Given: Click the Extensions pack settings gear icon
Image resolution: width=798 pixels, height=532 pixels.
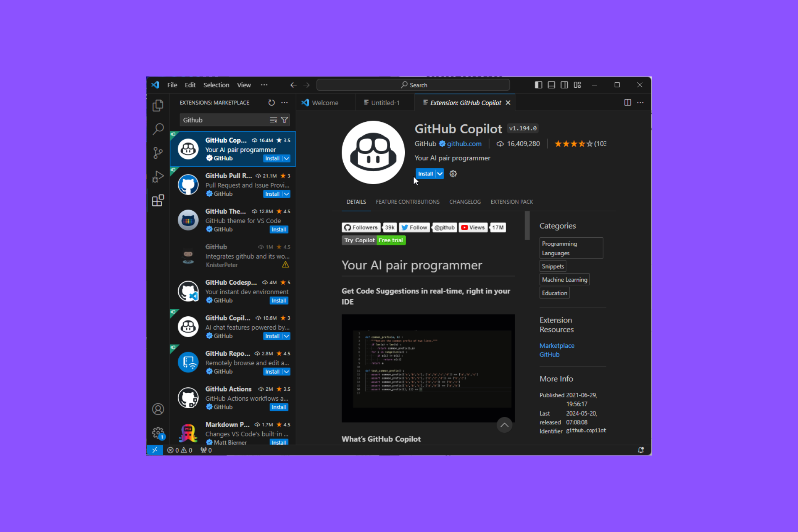Looking at the screenshot, I should 453,173.
